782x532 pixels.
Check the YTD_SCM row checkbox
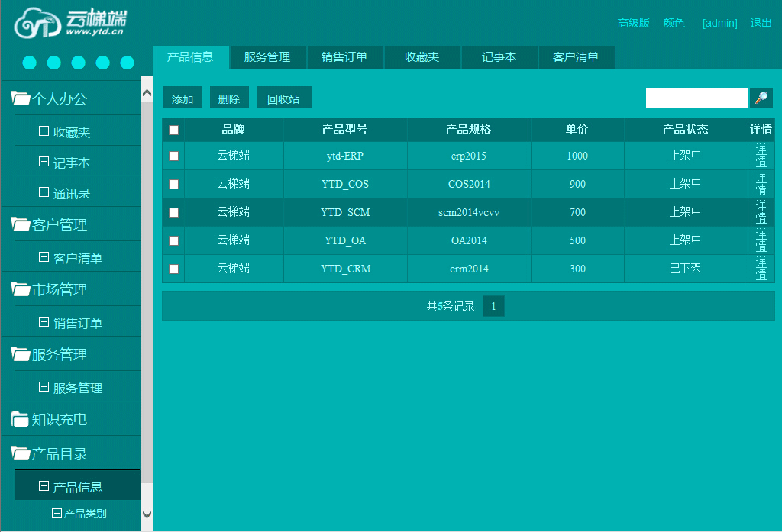[x=173, y=212]
